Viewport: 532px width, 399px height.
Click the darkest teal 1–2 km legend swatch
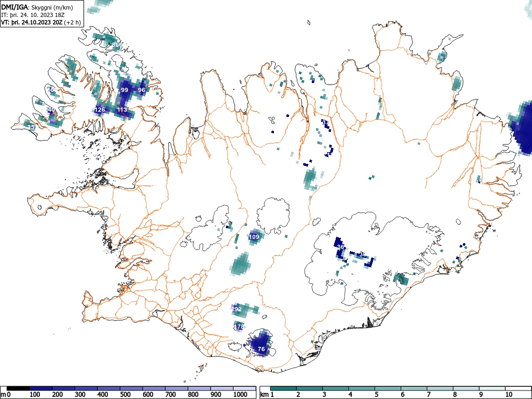[284, 388]
